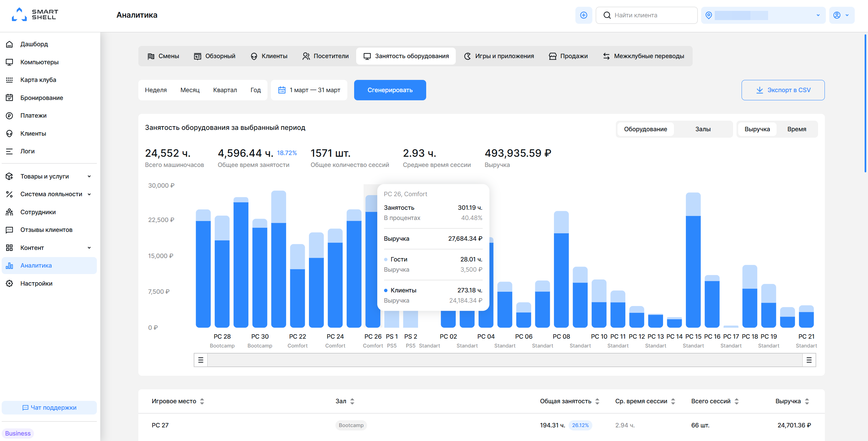Open the Продажи tab
The height and width of the screenshot is (441, 868).
click(x=568, y=56)
